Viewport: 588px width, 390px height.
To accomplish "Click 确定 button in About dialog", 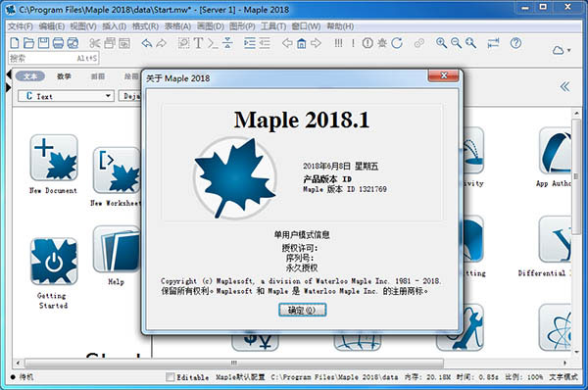I will coord(302,310).
